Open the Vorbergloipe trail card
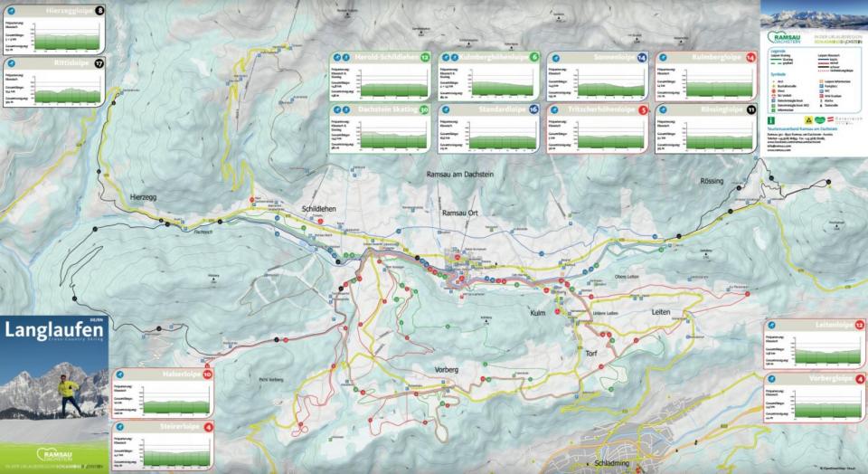Screen dimensions: 868x474 pyautogui.click(x=814, y=398)
